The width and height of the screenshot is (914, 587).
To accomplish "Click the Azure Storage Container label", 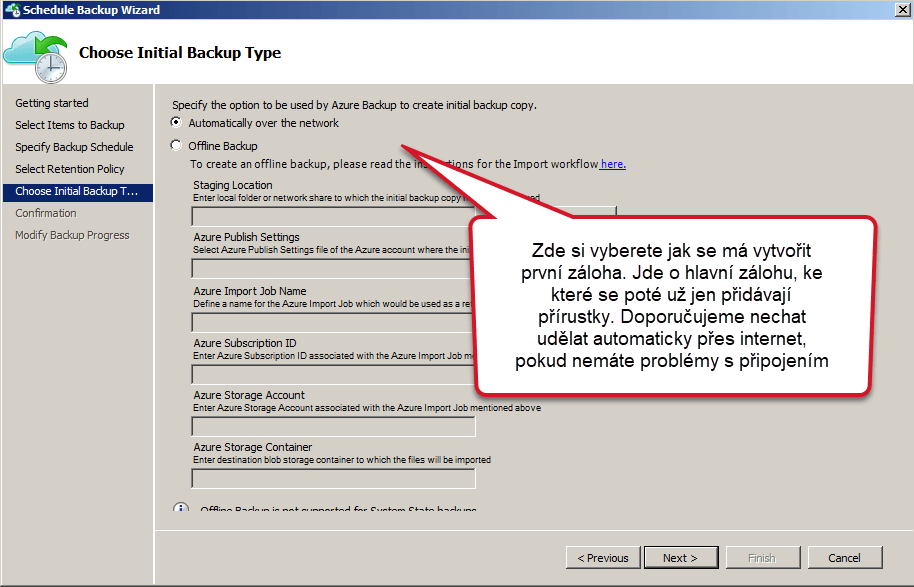I will [253, 447].
